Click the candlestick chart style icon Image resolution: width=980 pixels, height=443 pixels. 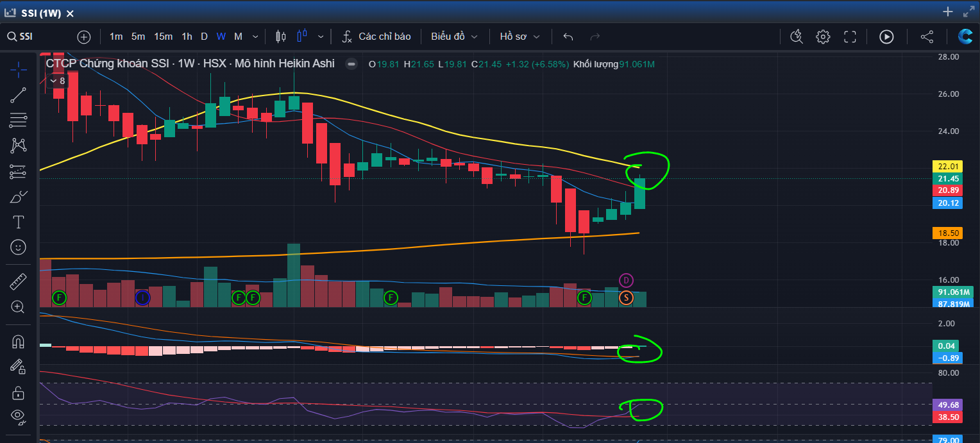click(x=302, y=37)
